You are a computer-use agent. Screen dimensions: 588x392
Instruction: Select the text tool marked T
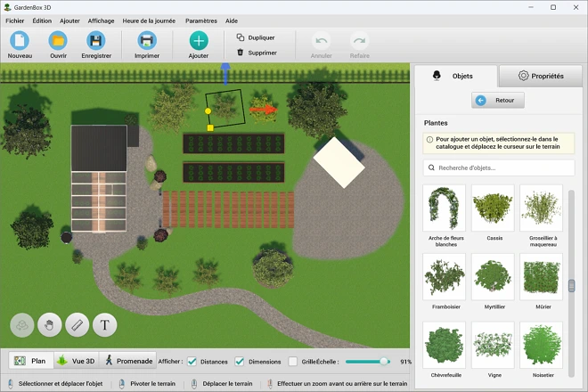click(x=105, y=325)
